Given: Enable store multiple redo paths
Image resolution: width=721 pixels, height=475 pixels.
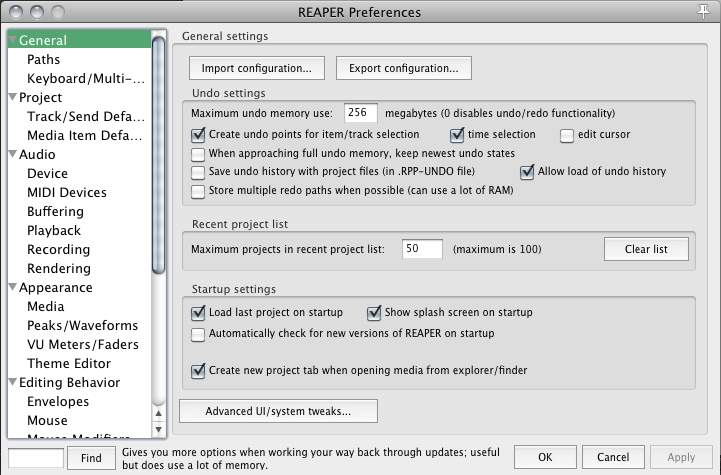Looking at the screenshot, I should coord(198,191).
